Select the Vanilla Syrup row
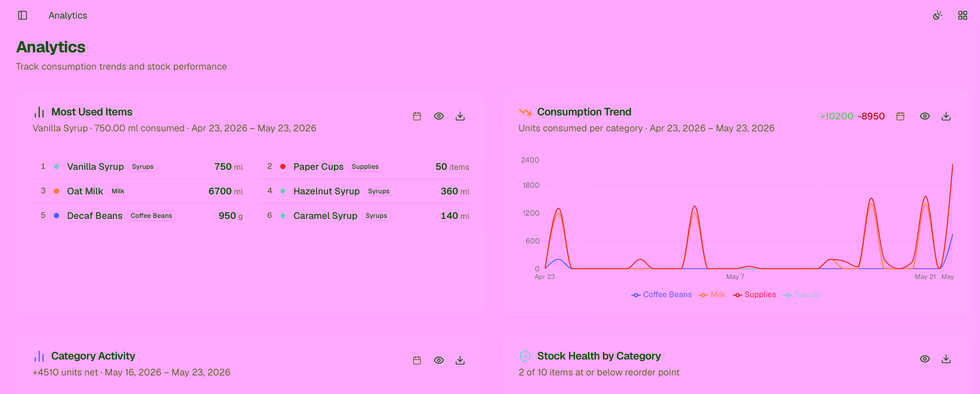 138,166
